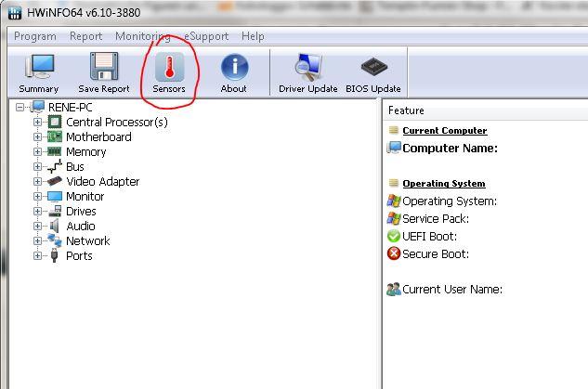Select the Ports label
The image size is (588, 389).
pyautogui.click(x=79, y=255)
